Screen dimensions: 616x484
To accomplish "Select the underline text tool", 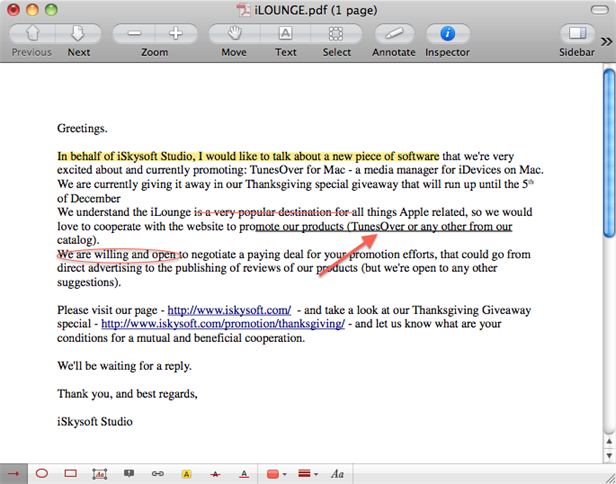I will pyautogui.click(x=244, y=474).
